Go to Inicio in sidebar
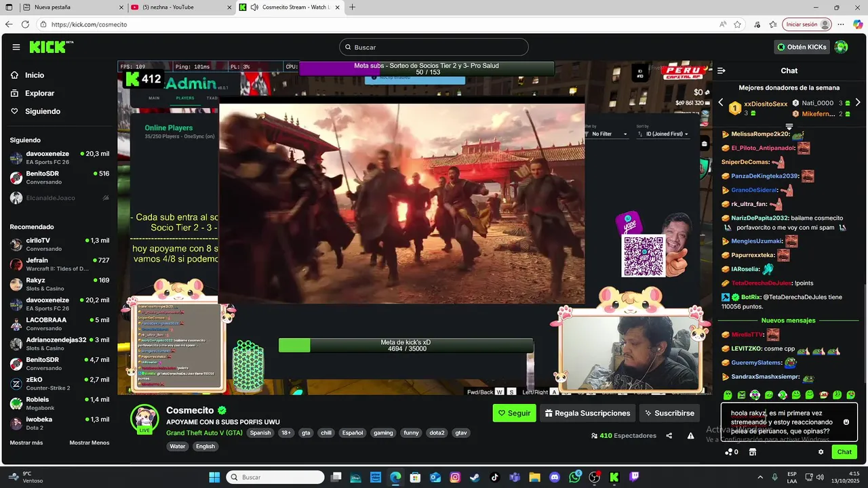This screenshot has height=488, width=868. (28, 75)
